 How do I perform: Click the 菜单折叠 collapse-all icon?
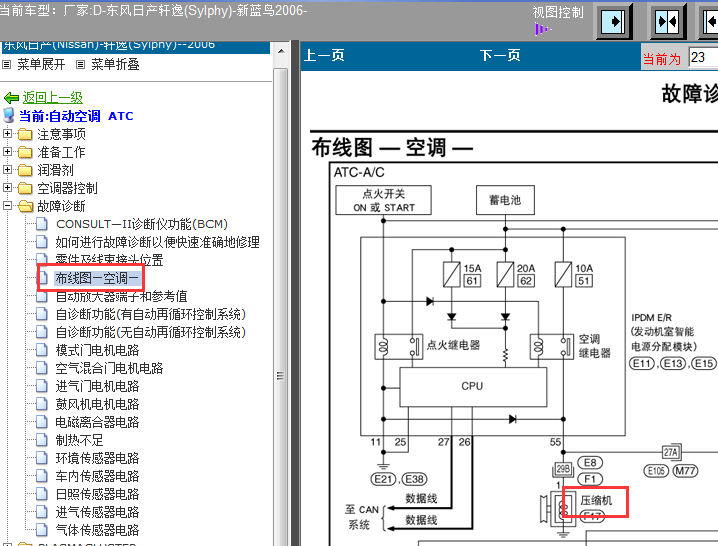pyautogui.click(x=80, y=65)
